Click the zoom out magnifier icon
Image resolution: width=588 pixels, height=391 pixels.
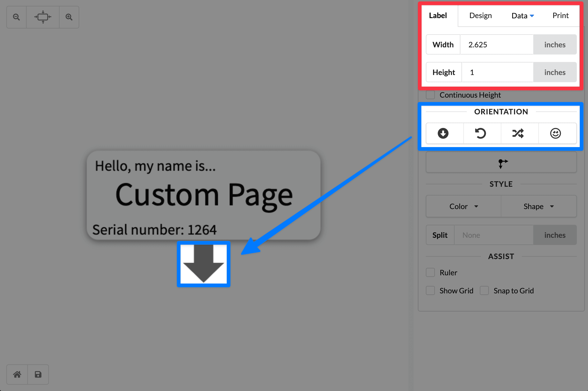16,17
